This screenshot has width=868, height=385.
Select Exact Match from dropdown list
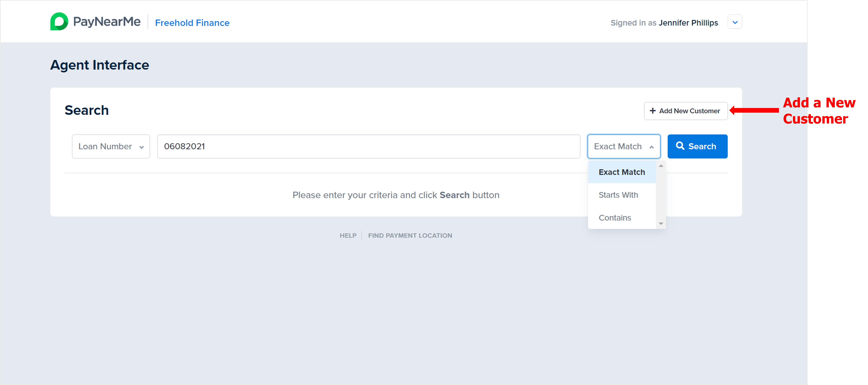(x=621, y=172)
